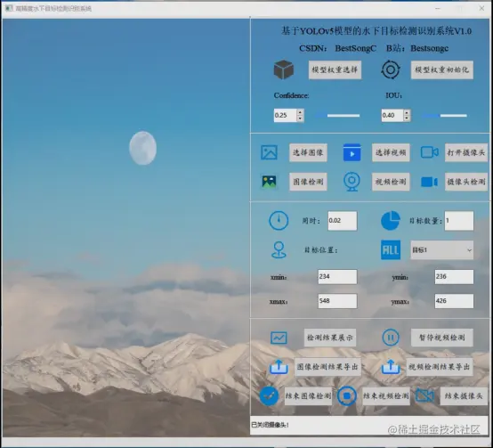Click the B站: Bestsongc text

417,48
